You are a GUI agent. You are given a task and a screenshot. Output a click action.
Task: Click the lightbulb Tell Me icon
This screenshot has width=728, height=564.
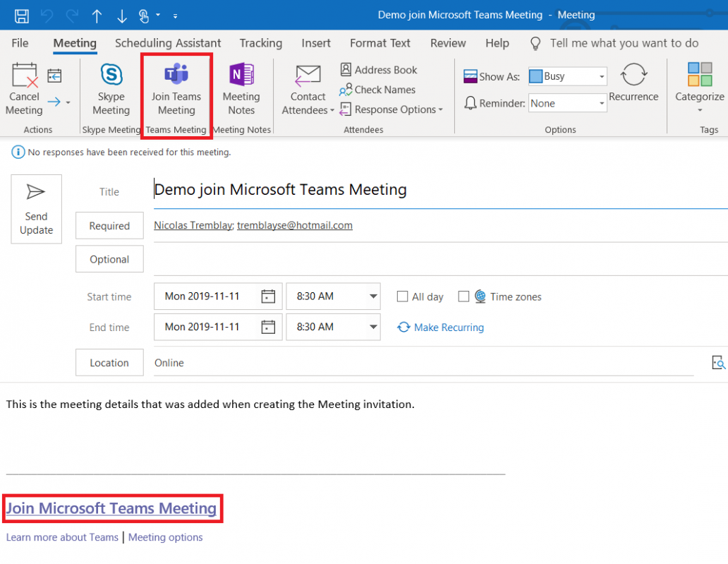point(535,44)
